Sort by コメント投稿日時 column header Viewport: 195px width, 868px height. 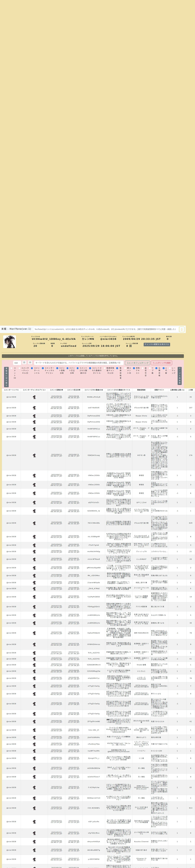[x=57, y=390]
